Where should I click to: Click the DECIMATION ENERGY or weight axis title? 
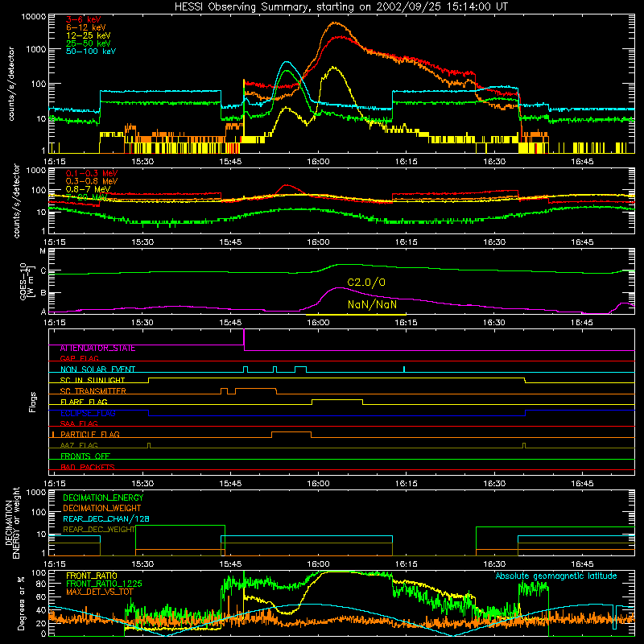coord(12,522)
